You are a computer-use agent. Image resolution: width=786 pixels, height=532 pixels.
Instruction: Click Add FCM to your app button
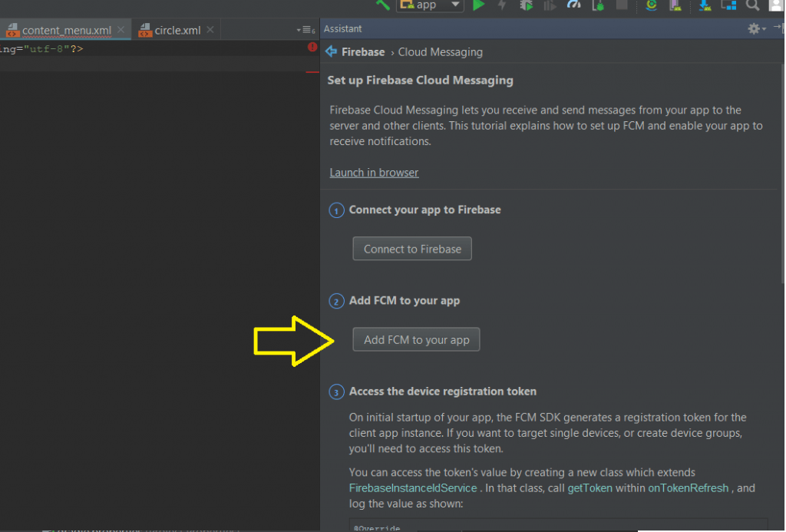click(416, 339)
